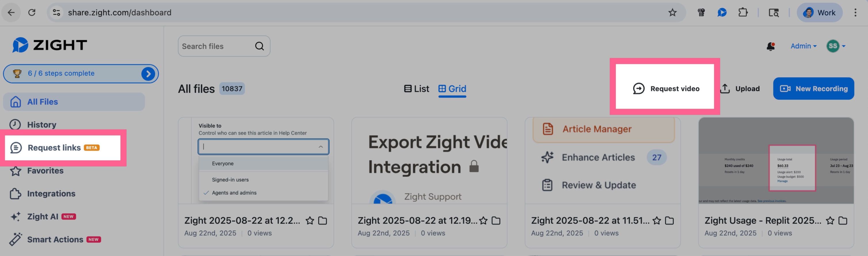
Task: Click the search magnifier icon
Action: point(259,46)
